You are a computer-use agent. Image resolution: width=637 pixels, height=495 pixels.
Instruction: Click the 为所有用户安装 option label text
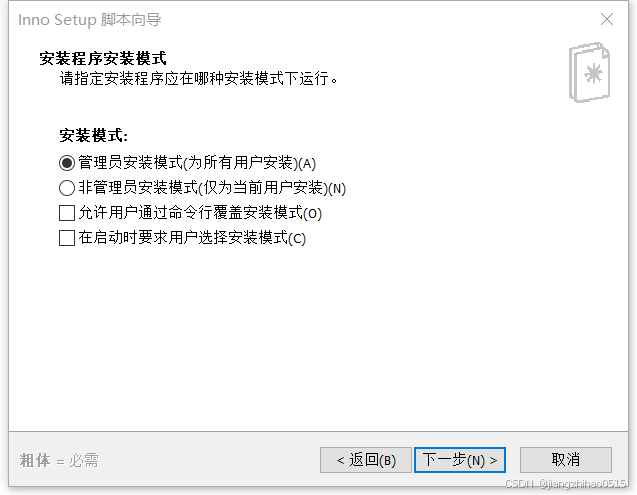pos(240,163)
